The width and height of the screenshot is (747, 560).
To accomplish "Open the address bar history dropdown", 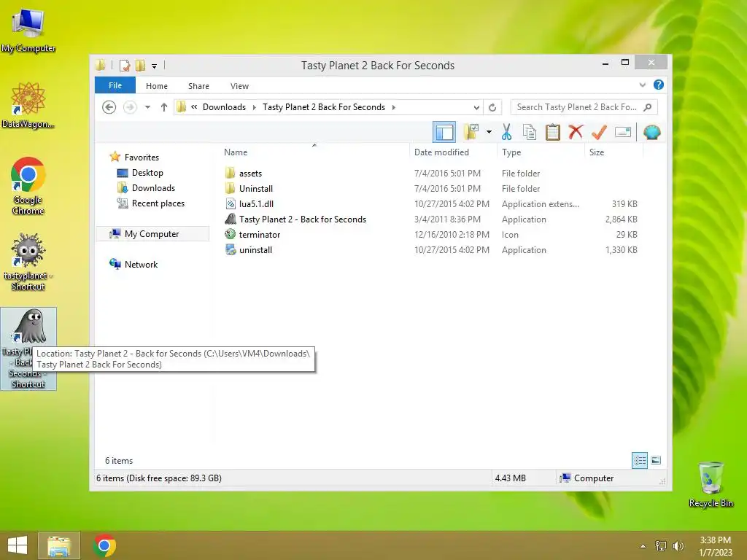I will tap(476, 107).
